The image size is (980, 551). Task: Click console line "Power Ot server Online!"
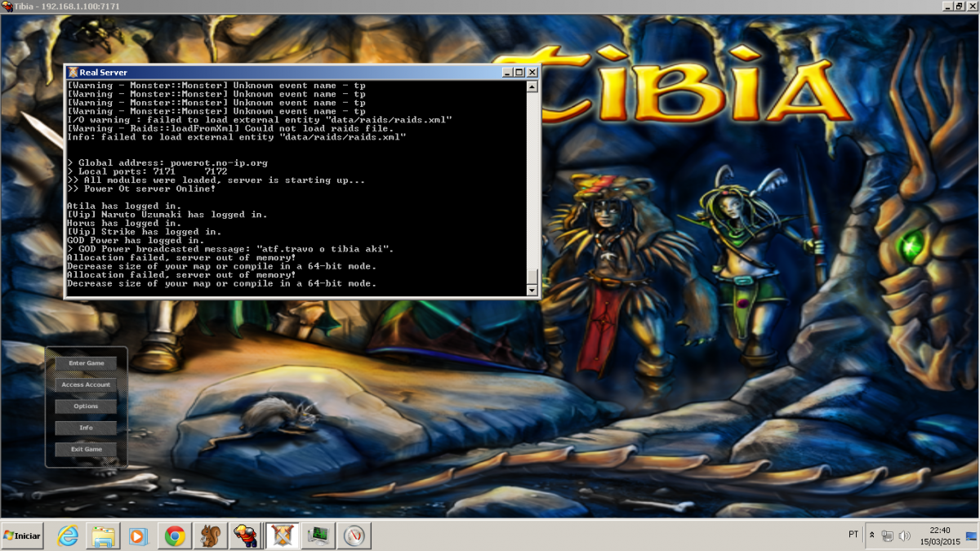pyautogui.click(x=141, y=189)
